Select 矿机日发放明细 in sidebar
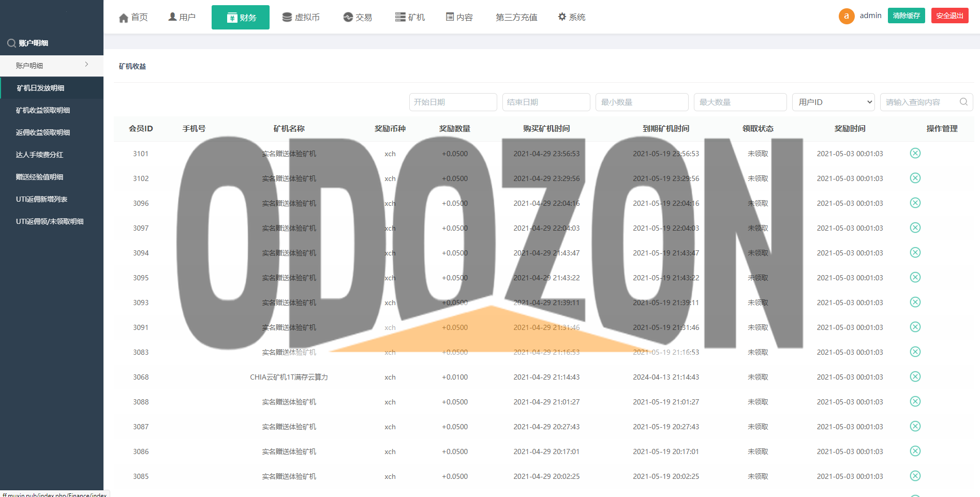Image resolution: width=980 pixels, height=497 pixels. [52, 88]
